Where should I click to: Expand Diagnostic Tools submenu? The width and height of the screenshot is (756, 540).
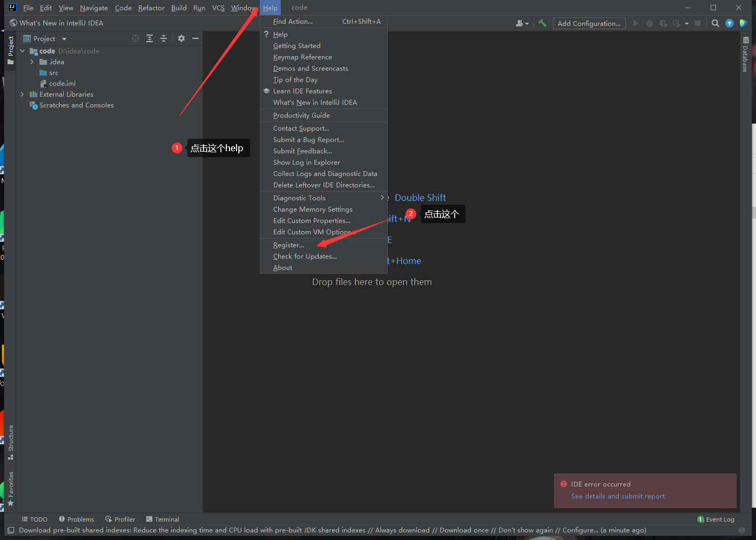point(323,198)
